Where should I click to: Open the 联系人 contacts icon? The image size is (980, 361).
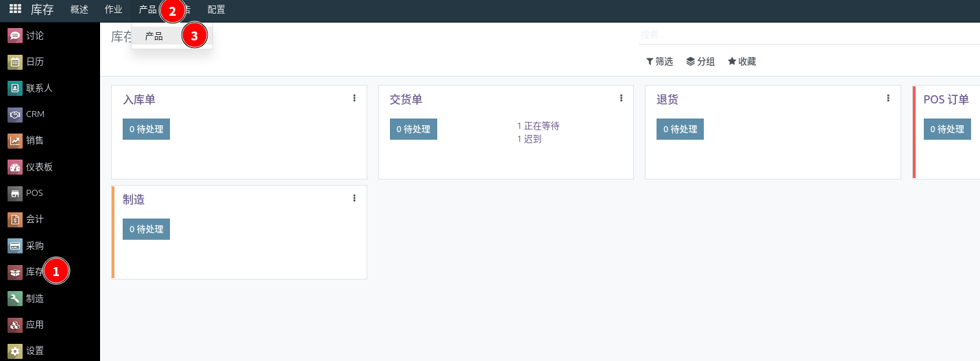coord(15,88)
